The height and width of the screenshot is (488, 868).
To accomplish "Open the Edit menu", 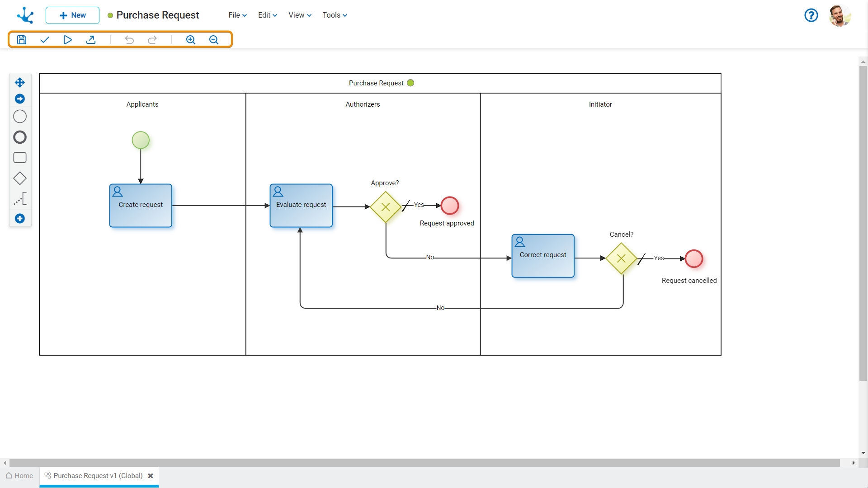I will point(266,15).
